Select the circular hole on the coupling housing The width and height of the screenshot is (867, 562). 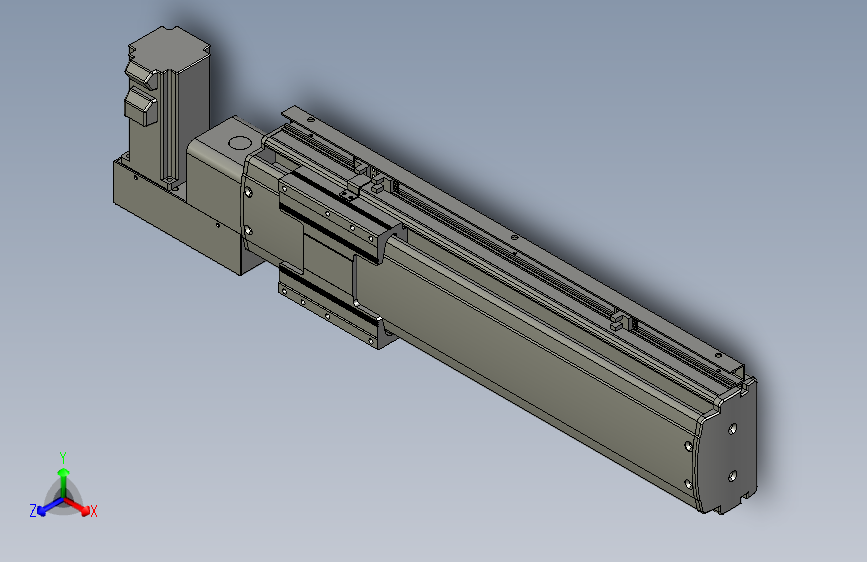click(x=239, y=143)
